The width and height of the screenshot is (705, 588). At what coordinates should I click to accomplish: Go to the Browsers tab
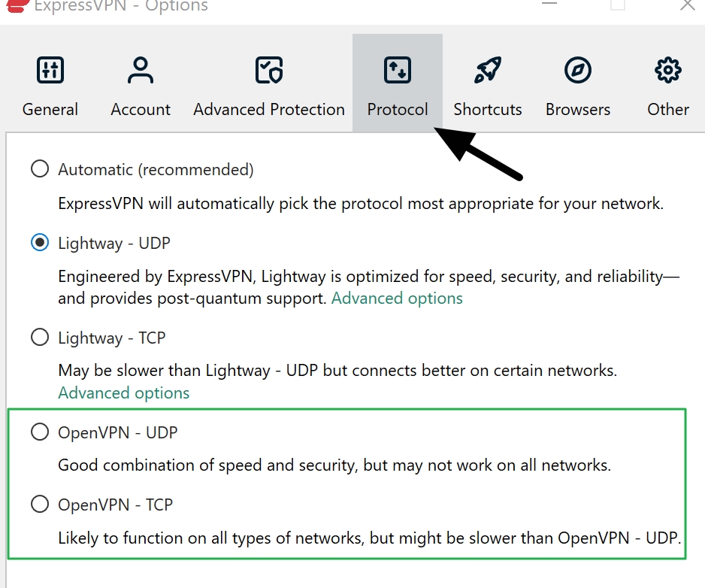(x=577, y=109)
